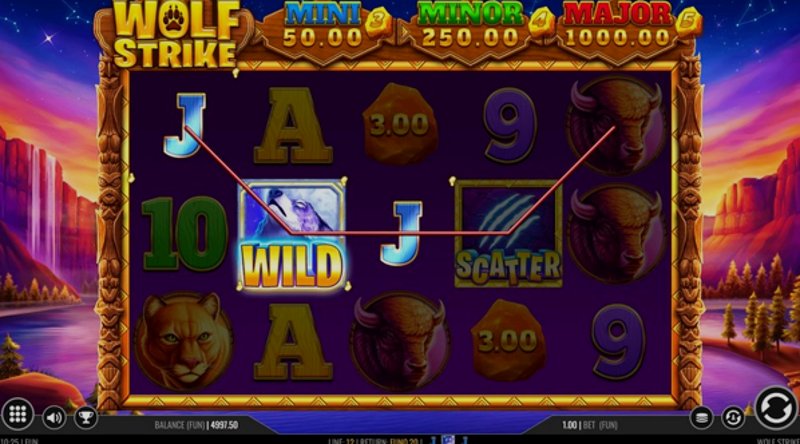Click the blue J symbol in top-left

click(184, 125)
